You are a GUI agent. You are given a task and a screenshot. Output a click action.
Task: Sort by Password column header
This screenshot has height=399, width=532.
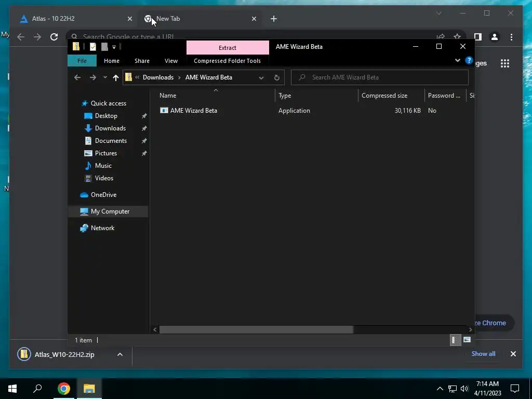(x=445, y=96)
